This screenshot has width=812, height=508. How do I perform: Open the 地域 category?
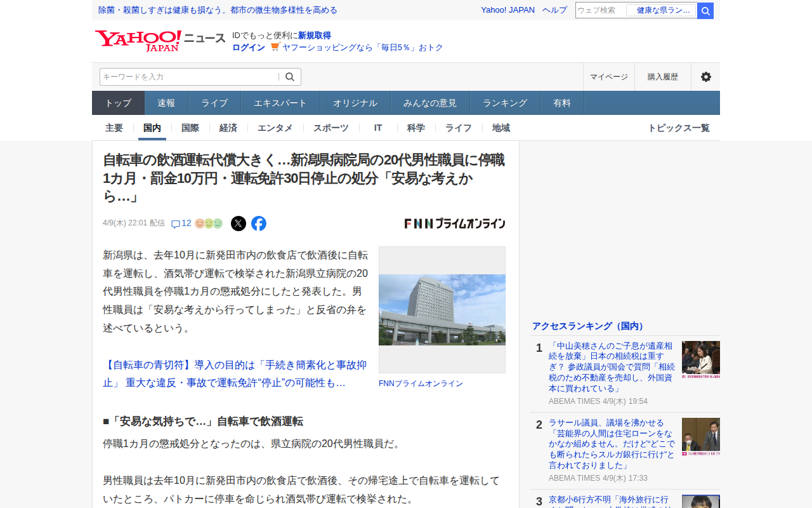(501, 128)
